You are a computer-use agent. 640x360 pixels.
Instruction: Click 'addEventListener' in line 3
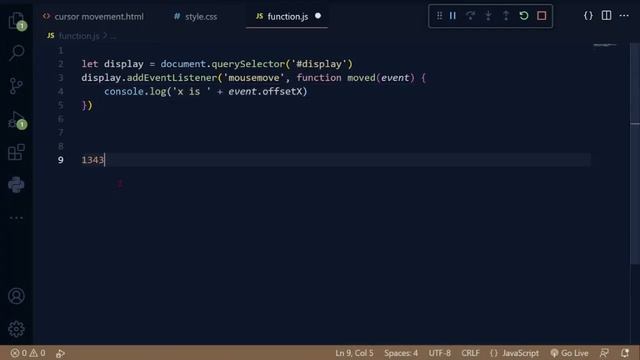172,78
